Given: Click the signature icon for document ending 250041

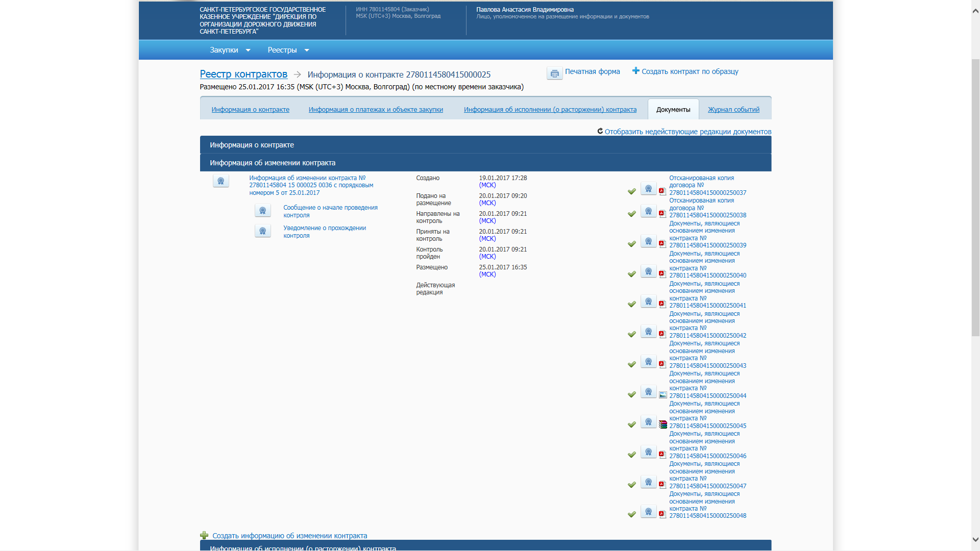Looking at the screenshot, I should (649, 302).
